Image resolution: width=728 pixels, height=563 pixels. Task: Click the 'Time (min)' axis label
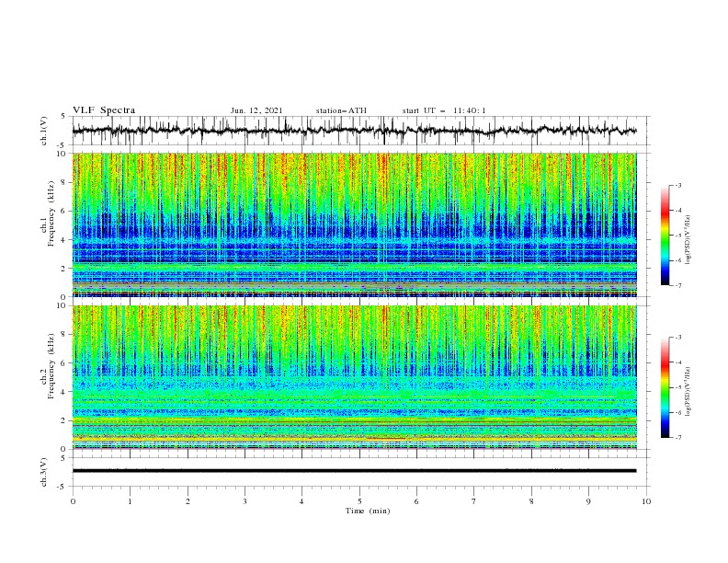pos(368,511)
